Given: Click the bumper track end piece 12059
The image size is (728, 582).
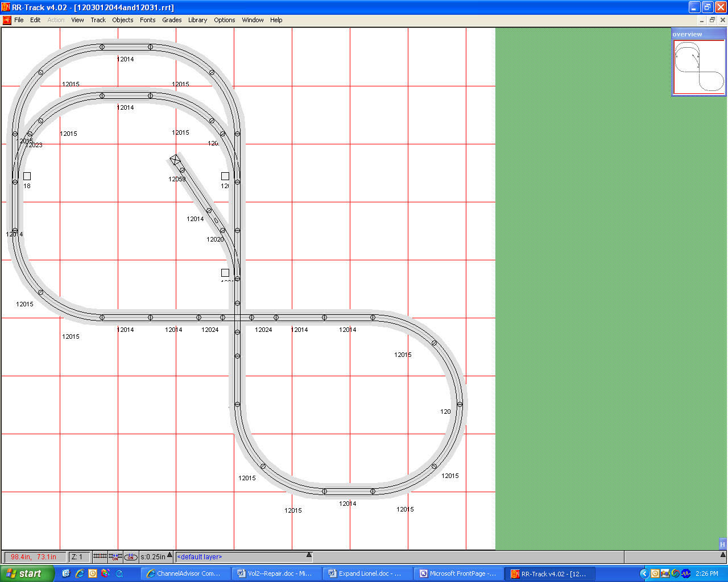Looking at the screenshot, I should pos(175,160).
